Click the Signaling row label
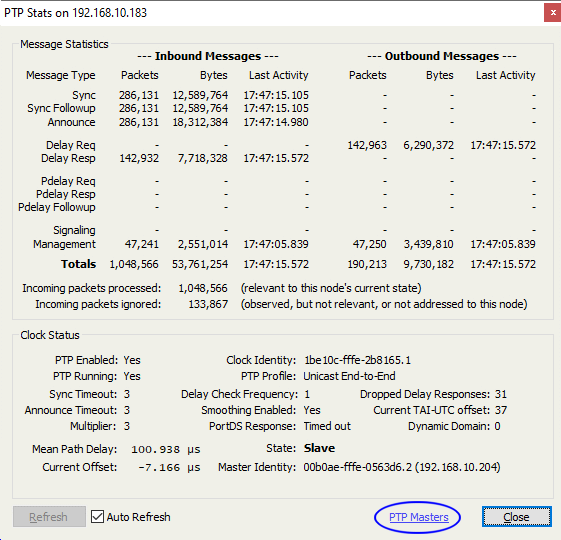 click(74, 230)
